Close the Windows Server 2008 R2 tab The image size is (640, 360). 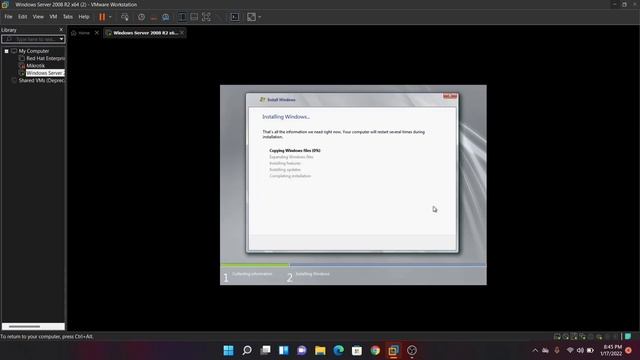click(x=182, y=33)
